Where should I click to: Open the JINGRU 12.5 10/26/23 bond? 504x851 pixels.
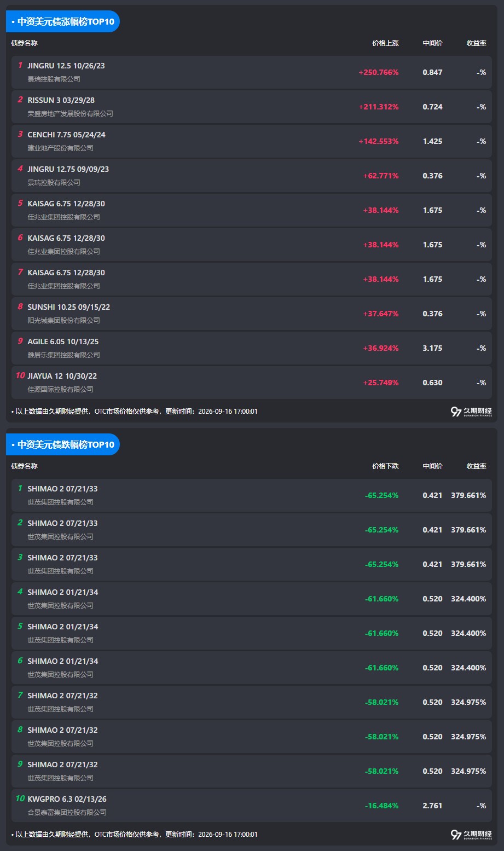tap(66, 66)
